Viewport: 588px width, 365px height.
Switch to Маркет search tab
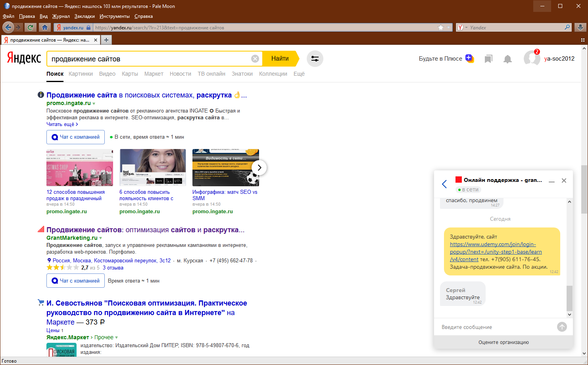[154, 74]
